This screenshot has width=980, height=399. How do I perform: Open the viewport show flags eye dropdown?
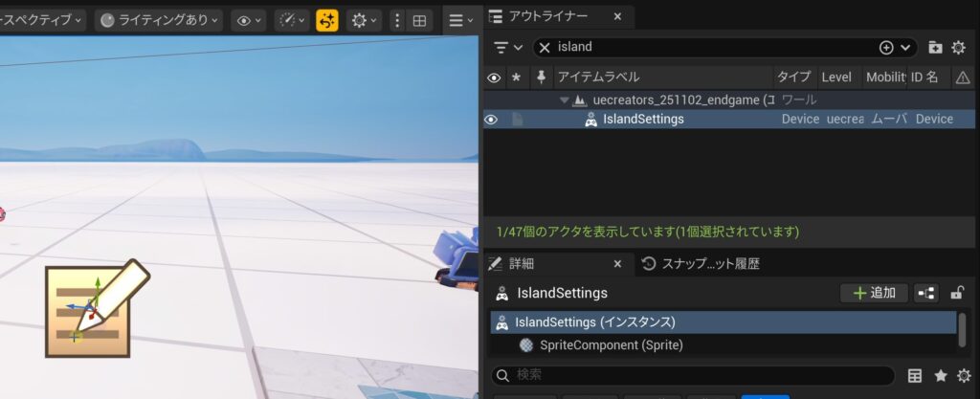coord(249,20)
